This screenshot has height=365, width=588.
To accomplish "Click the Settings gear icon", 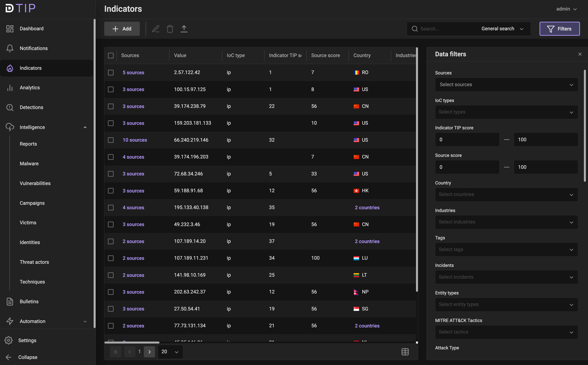I will point(9,340).
